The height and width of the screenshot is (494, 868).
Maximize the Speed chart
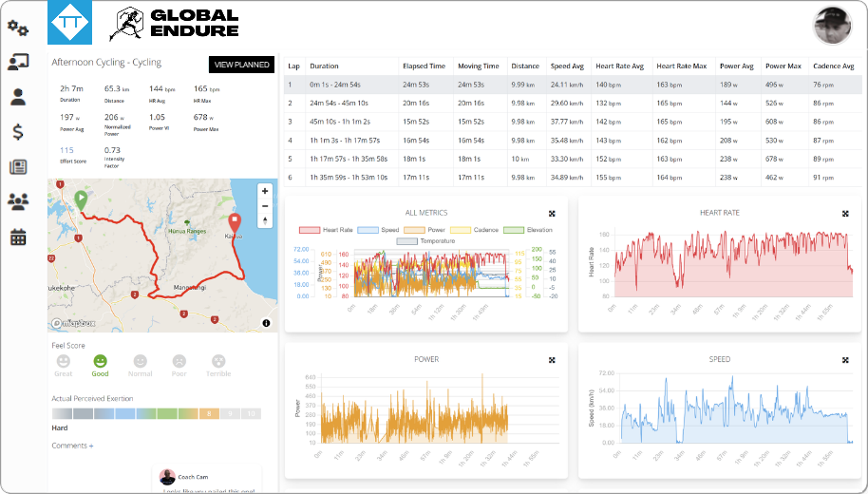[x=844, y=360]
